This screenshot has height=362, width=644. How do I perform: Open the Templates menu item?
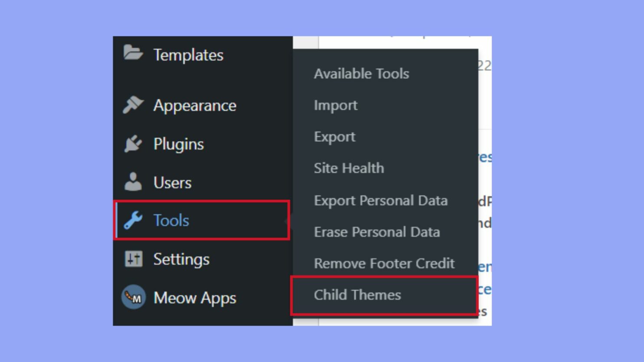188,55
